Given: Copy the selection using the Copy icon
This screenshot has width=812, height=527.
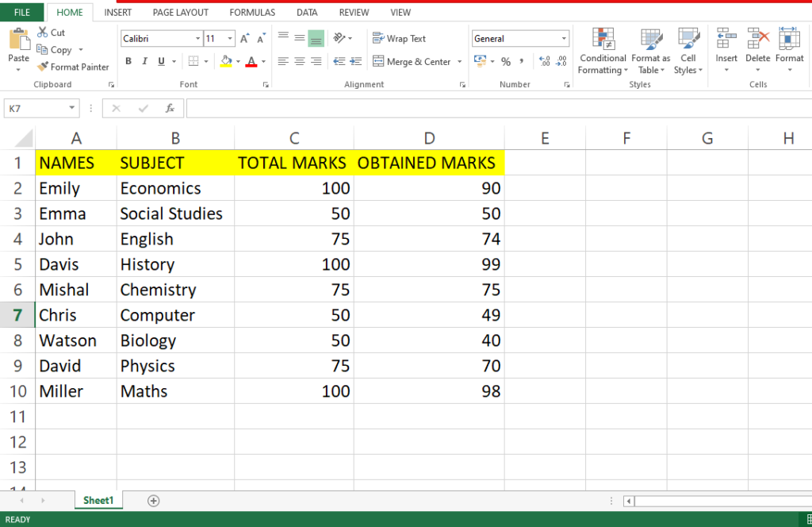Looking at the screenshot, I should [42, 50].
